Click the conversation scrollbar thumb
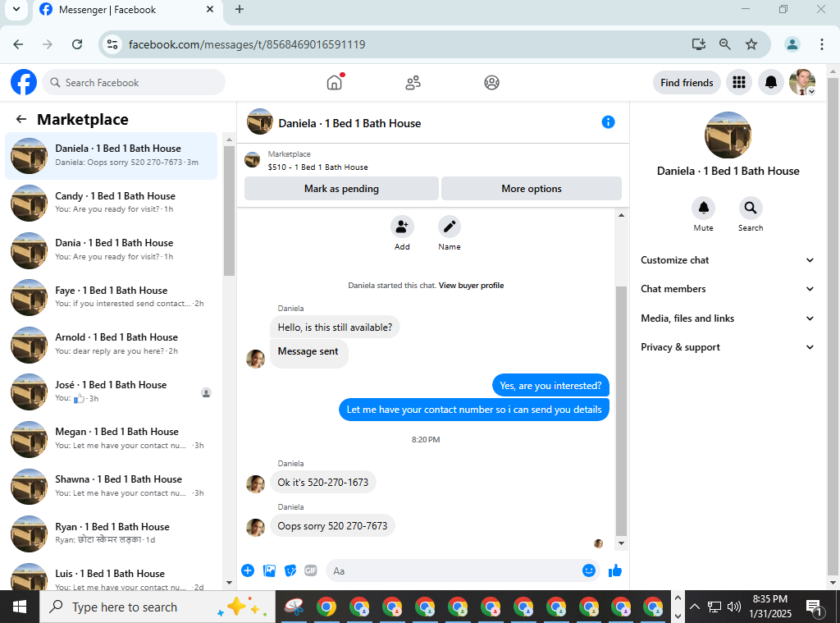Screen dimensions: 840x623 pos(621,410)
